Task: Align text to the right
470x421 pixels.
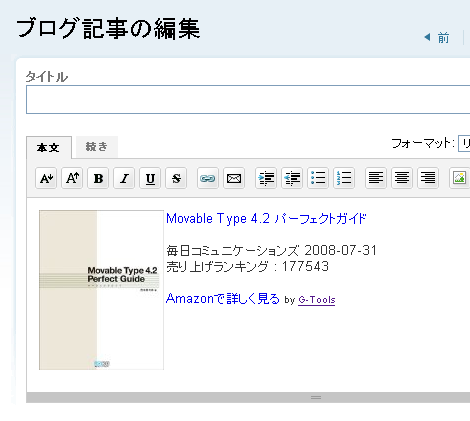Action: [428, 178]
